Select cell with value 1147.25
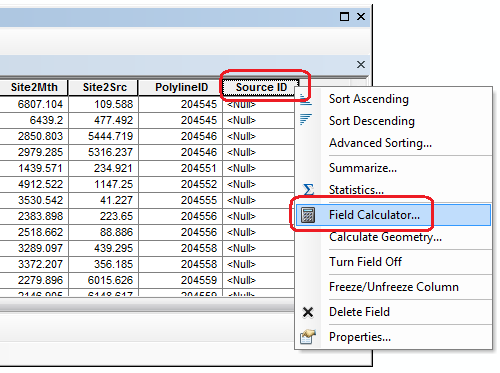Image resolution: width=500 pixels, height=373 pixels. [x=104, y=184]
